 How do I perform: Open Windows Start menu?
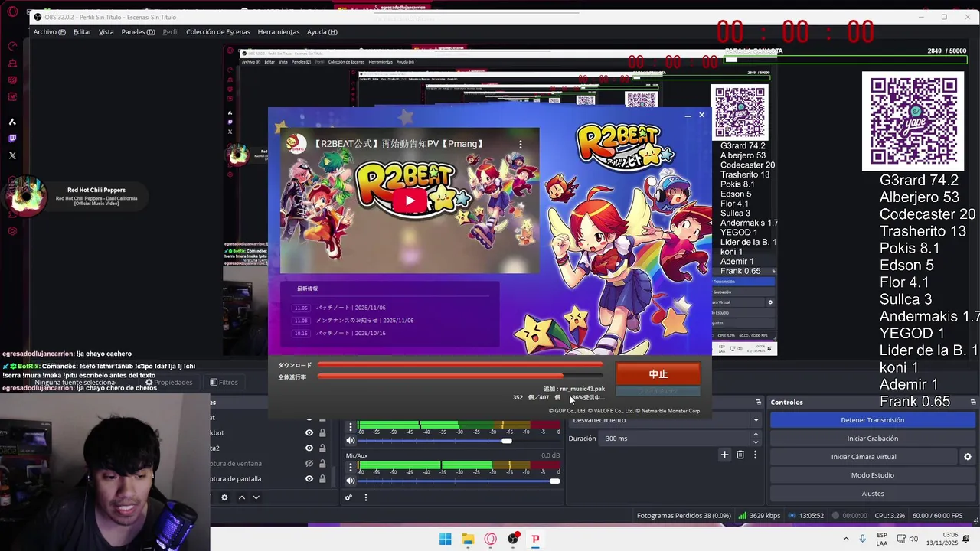click(445, 539)
